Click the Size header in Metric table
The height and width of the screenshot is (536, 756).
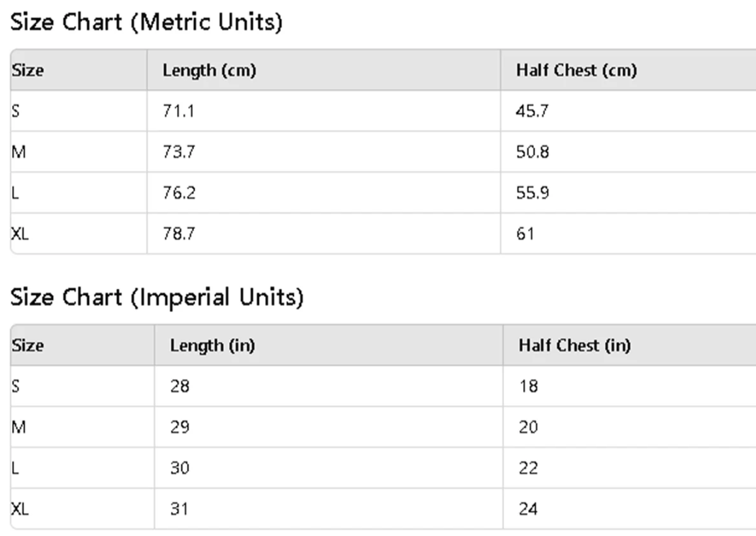(28, 70)
